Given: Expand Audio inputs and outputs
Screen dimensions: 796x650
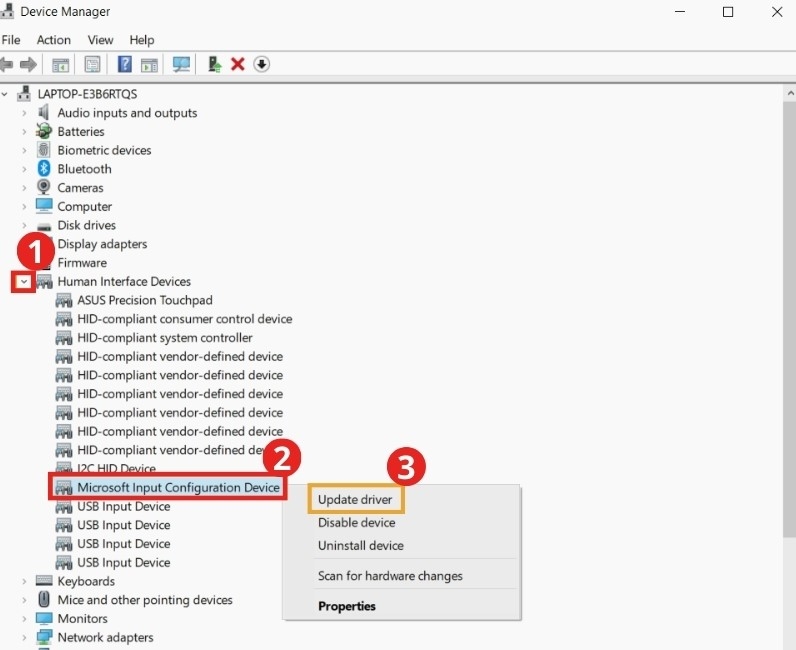Looking at the screenshot, I should 24,113.
